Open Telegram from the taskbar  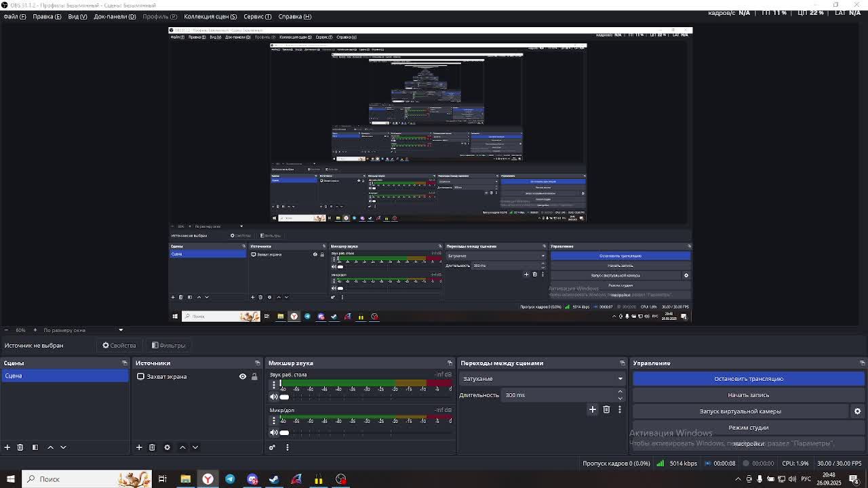tap(230, 479)
